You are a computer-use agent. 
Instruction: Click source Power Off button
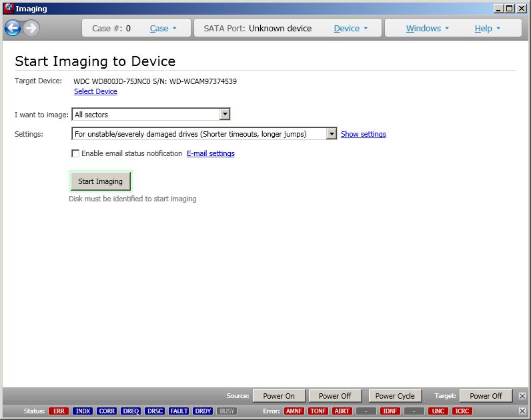click(335, 395)
